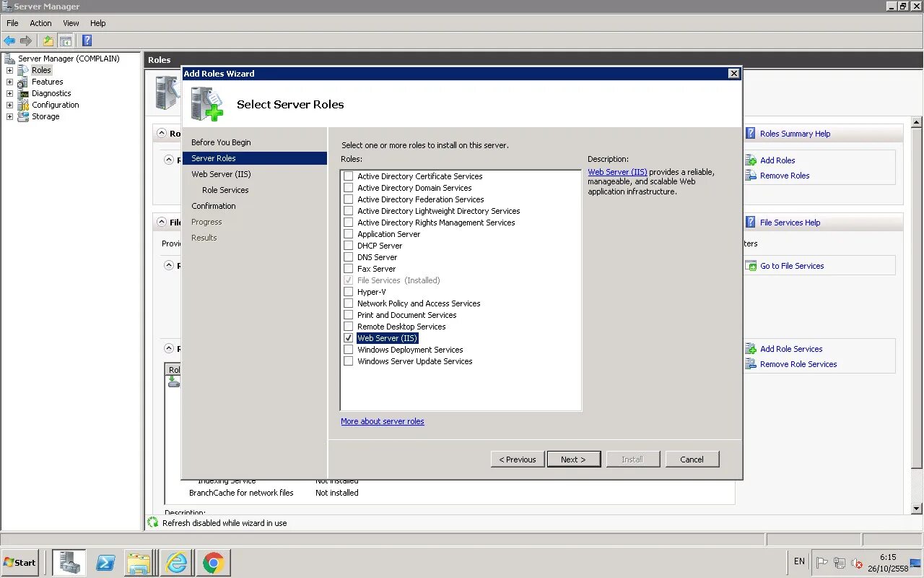924x578 pixels.
Task: Click the Roles Summary Help link
Action: (x=795, y=134)
